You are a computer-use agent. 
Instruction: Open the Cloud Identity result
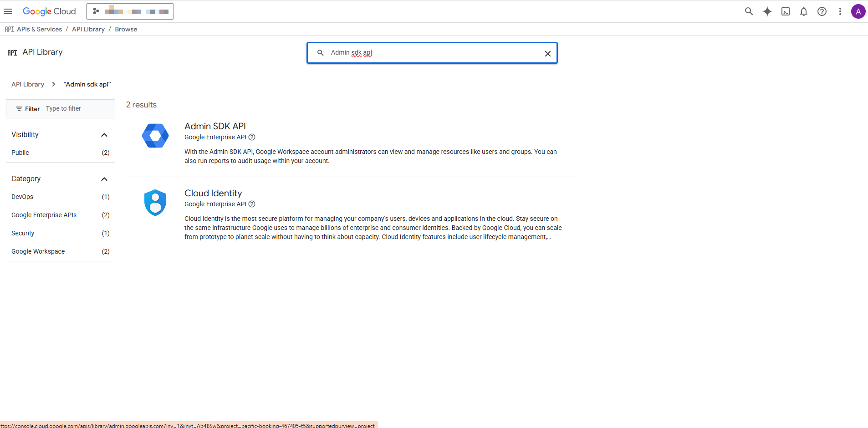[x=213, y=193]
